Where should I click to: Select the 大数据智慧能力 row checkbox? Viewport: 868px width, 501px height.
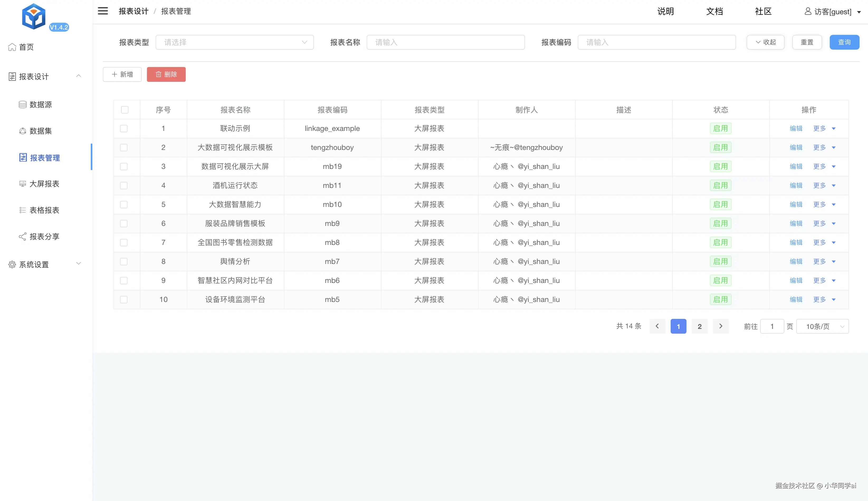click(124, 204)
